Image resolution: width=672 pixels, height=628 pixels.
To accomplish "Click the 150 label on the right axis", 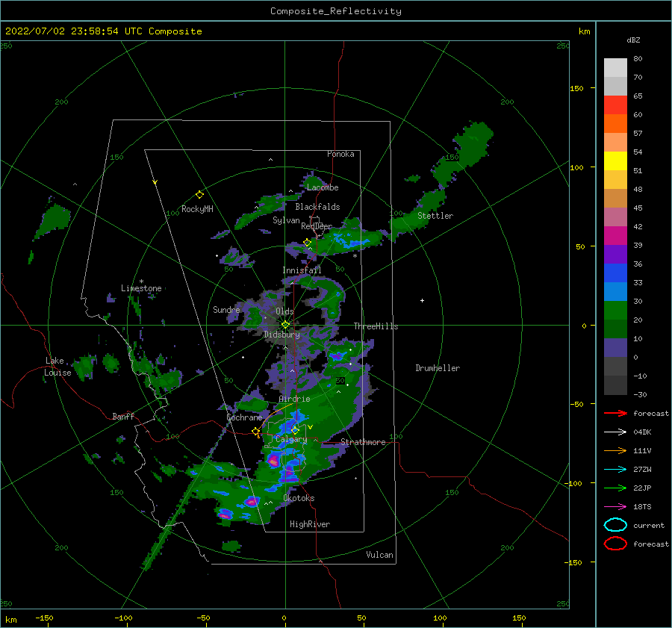I will tap(577, 88).
